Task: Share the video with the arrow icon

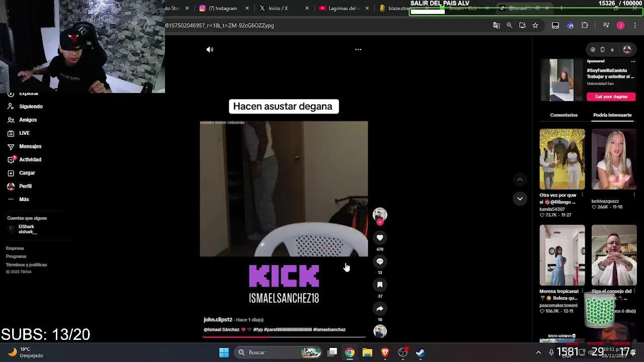Action: (380, 308)
